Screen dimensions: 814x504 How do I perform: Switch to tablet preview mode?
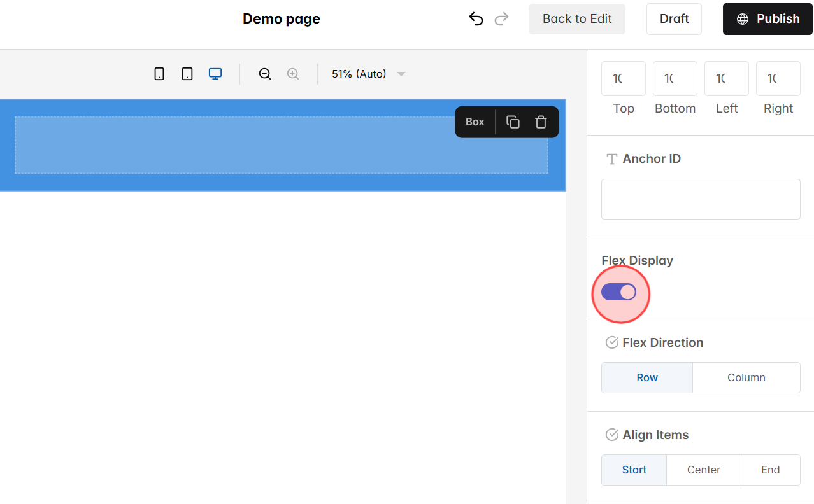tap(187, 73)
